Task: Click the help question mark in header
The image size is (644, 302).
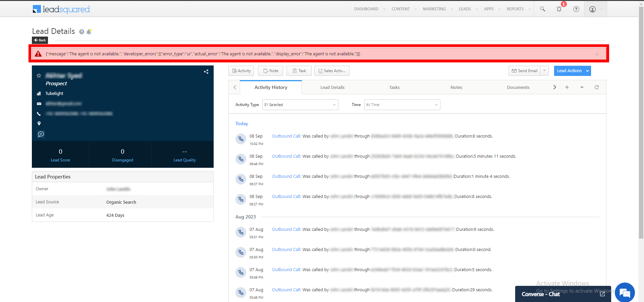Action: 576,9
